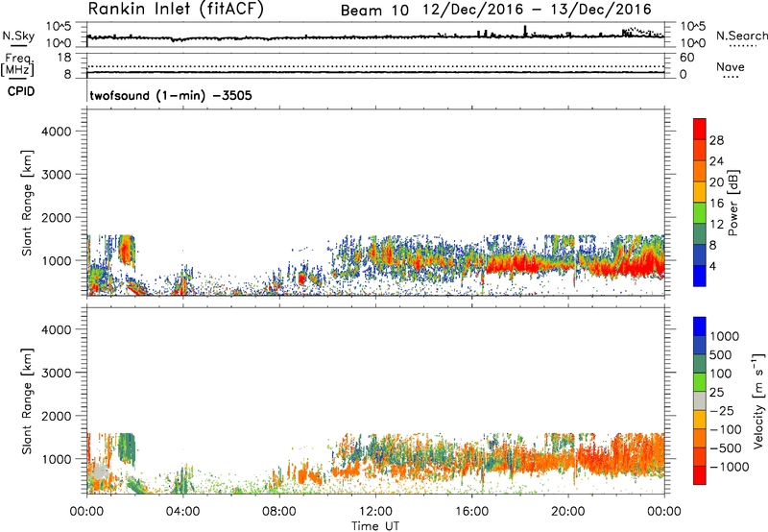Click the dotted line sample under Nave

click(x=731, y=77)
